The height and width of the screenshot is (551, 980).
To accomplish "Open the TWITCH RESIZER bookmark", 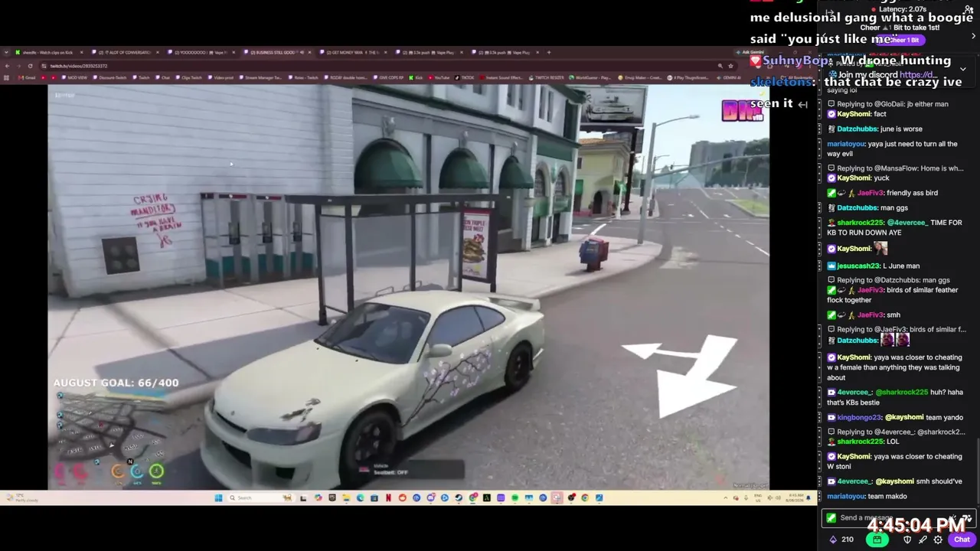I will tap(545, 77).
